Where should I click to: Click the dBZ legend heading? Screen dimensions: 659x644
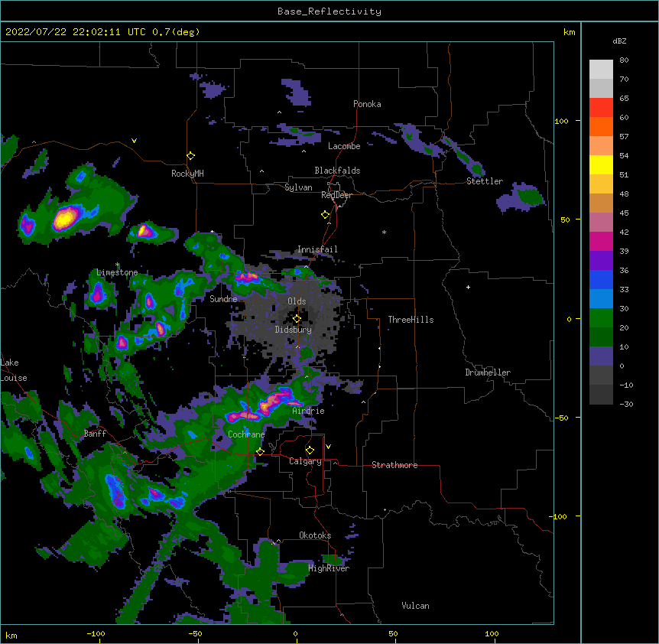pos(619,41)
